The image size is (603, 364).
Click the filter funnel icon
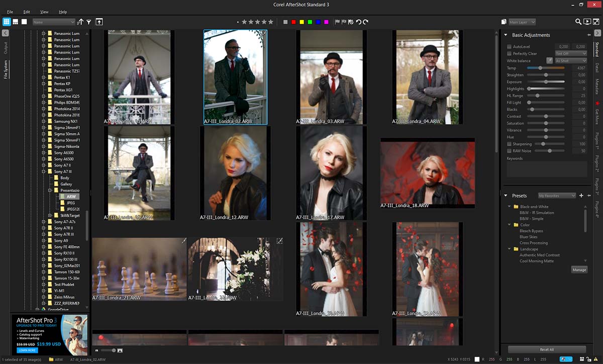[88, 22]
